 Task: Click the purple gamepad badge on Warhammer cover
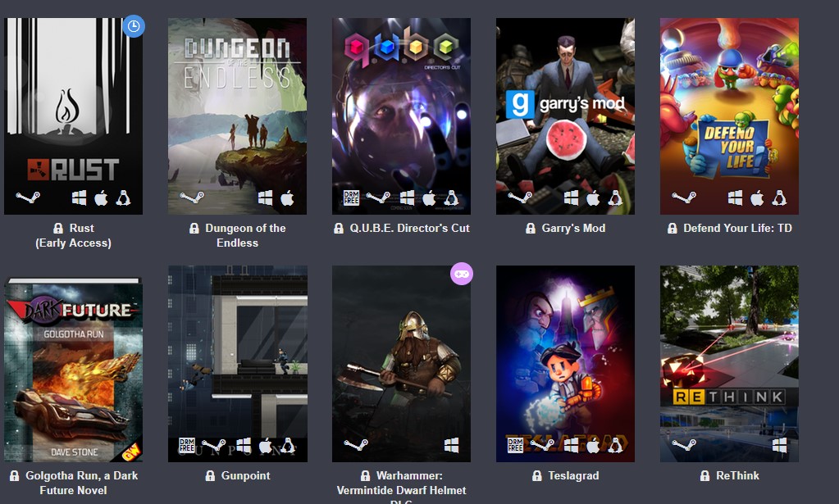tap(461, 275)
